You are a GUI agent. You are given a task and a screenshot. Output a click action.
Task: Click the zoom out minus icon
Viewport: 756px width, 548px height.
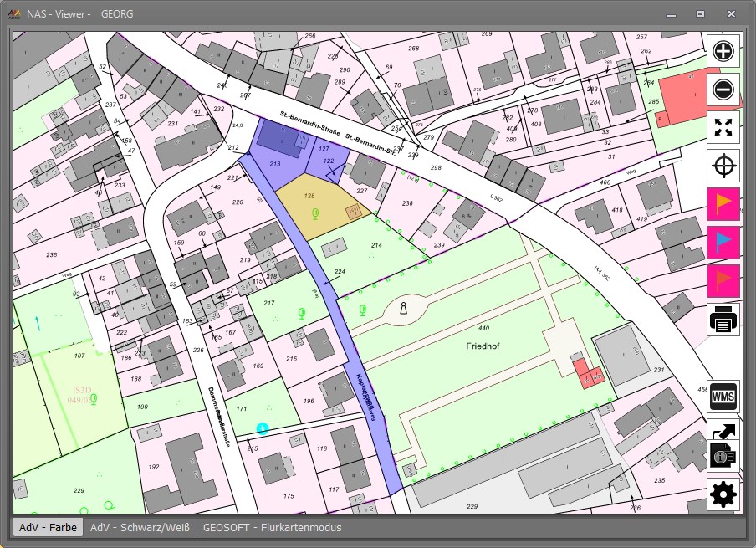[x=723, y=89]
